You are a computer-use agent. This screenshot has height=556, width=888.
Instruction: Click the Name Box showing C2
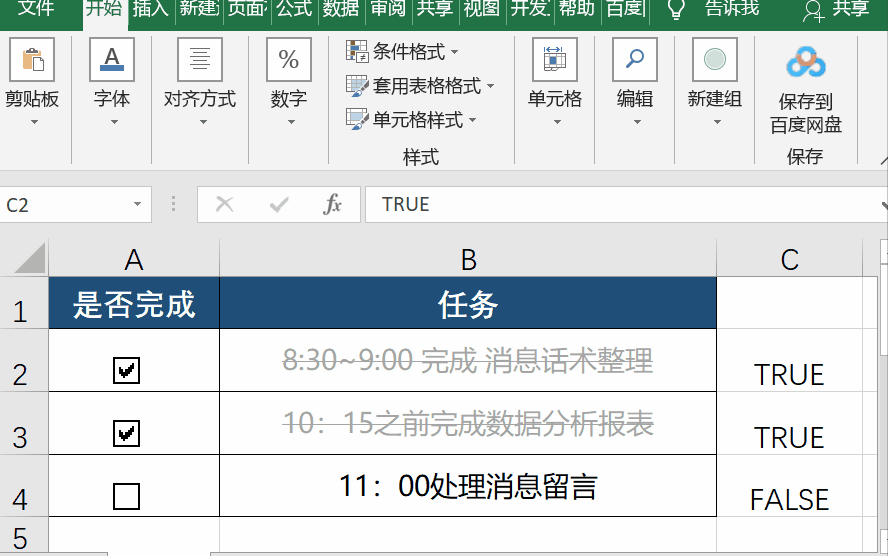67,204
